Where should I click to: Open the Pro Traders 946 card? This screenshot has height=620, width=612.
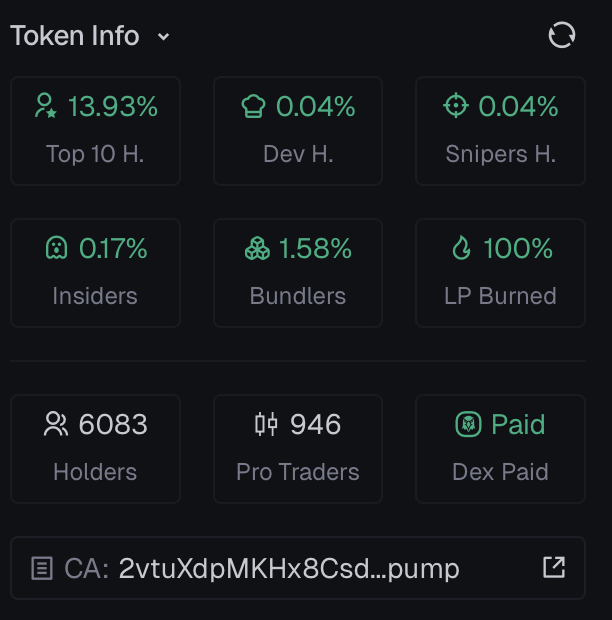(x=298, y=448)
